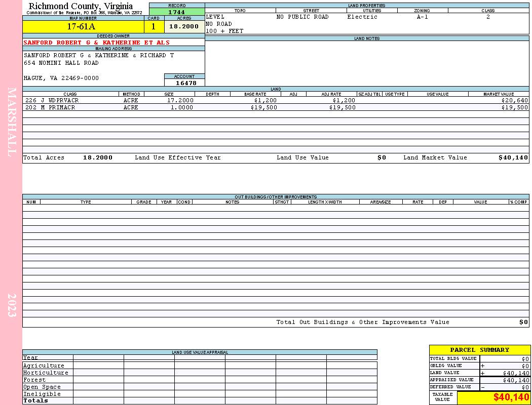Image resolution: width=532 pixels, height=405 pixels.
Task: Click the APPRAISED VALUE label in Parcel Summary
Action: click(x=451, y=380)
